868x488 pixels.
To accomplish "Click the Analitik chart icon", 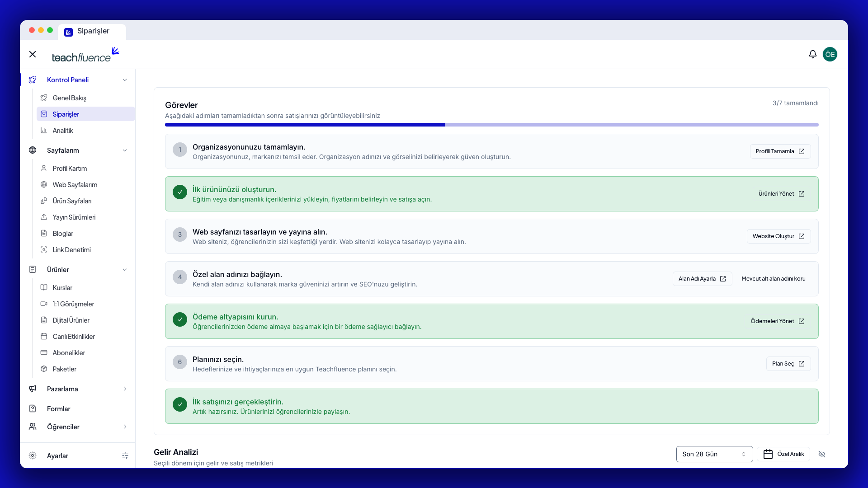I will coord(44,130).
